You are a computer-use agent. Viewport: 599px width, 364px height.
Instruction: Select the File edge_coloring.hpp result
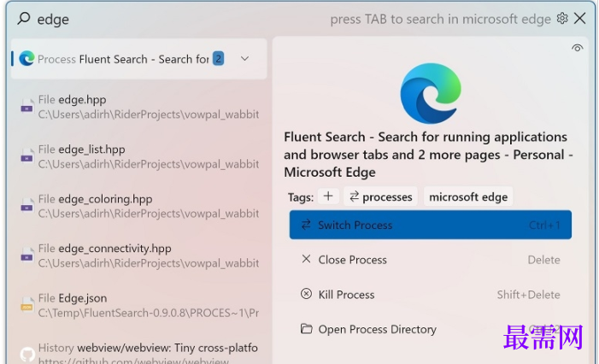[x=139, y=206]
